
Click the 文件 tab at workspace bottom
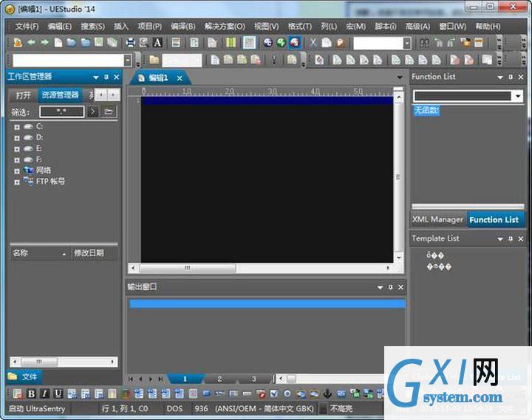pyautogui.click(x=24, y=376)
